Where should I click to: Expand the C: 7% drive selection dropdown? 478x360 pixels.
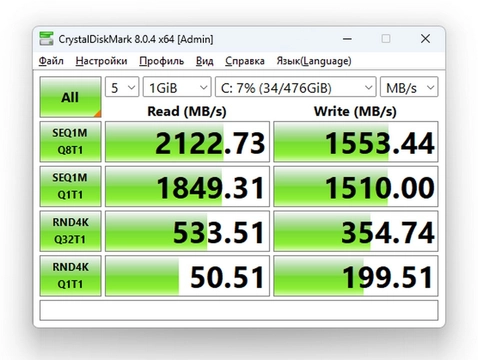296,87
